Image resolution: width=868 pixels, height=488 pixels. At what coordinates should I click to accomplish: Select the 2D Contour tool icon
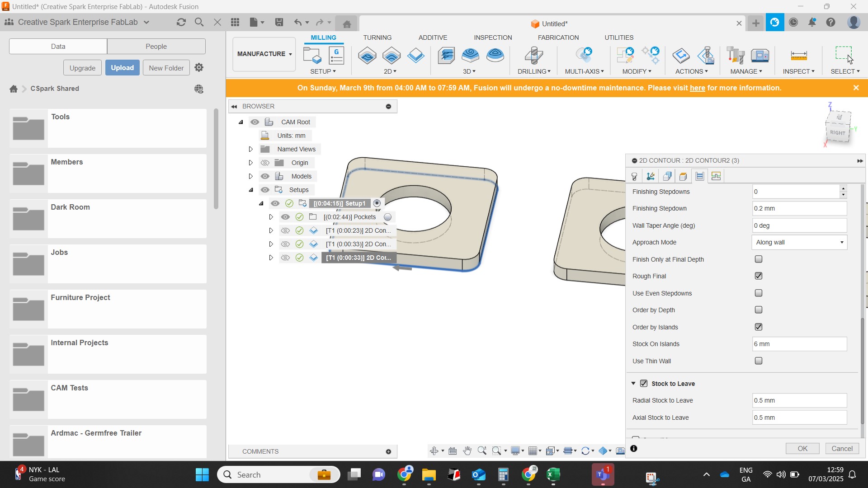point(415,56)
